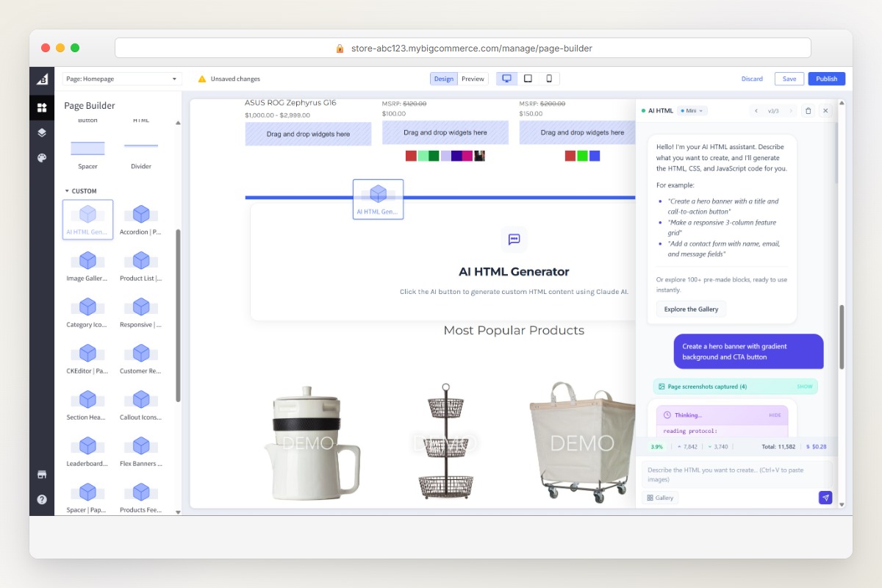Click the theme palette icon in the sidebar
This screenshot has height=588, width=882.
(42, 157)
